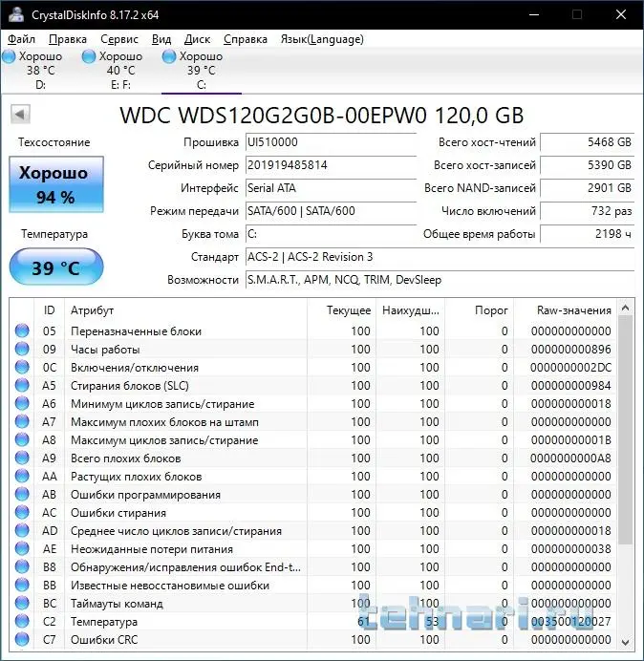Click status orb for attribute A9 row

22,458
